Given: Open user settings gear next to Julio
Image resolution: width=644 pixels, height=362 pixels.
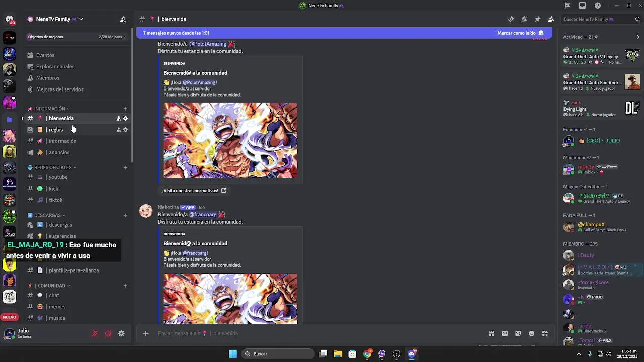Looking at the screenshot, I should [x=121, y=333].
